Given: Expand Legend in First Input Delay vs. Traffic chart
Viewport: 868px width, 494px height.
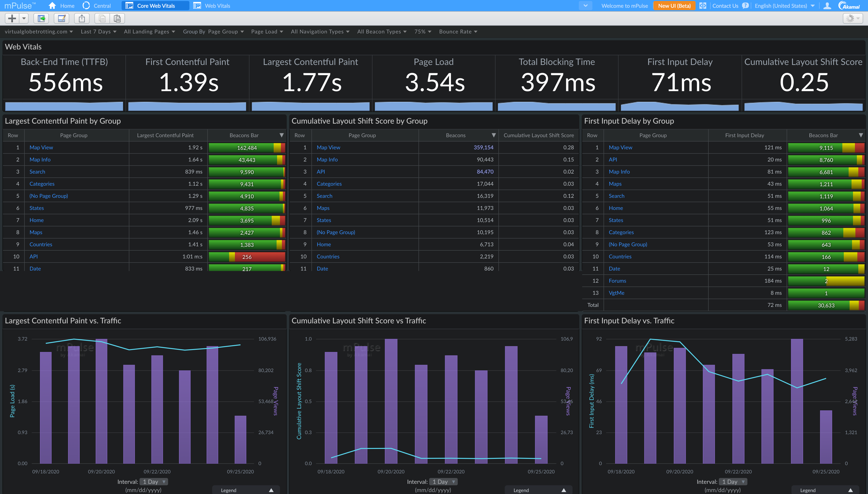Looking at the screenshot, I should pos(825,490).
